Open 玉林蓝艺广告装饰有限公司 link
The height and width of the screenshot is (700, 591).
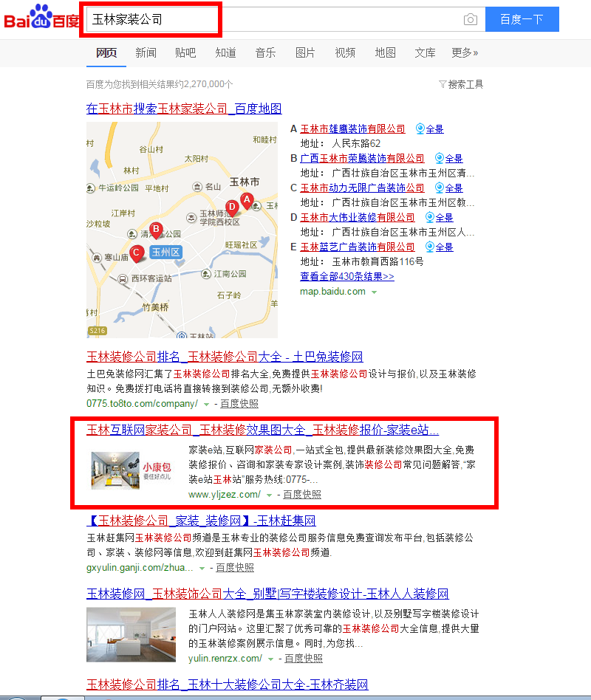[358, 247]
